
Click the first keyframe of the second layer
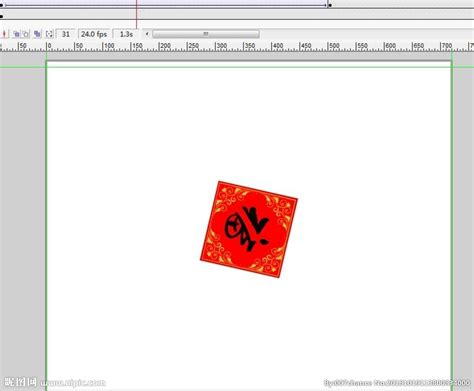coord(2,16)
